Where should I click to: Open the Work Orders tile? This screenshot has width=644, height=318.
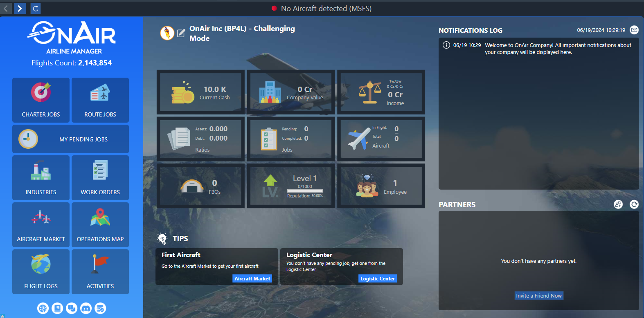[100, 178]
